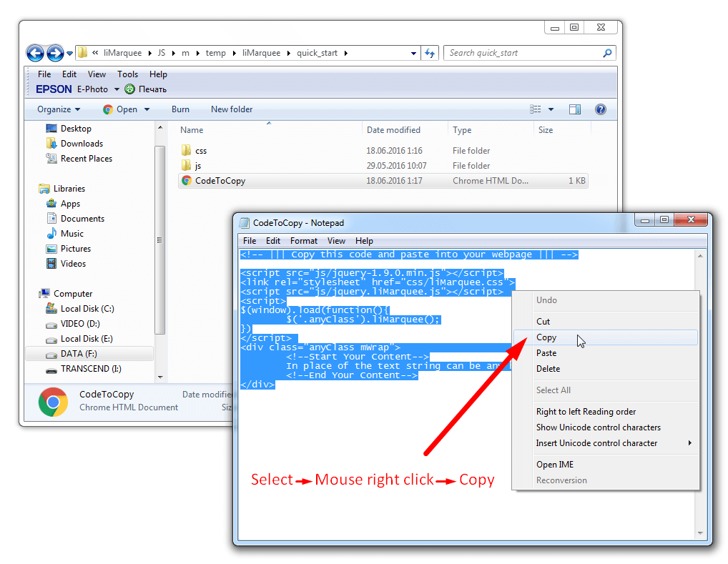Open the E-Photo dropdown arrow
The image size is (728, 564).
coord(117,89)
